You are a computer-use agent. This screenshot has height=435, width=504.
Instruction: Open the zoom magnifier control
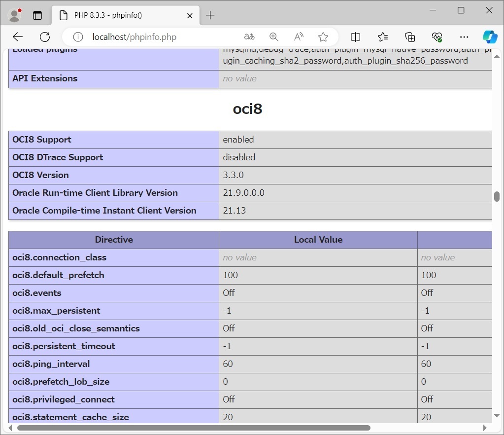[x=273, y=36]
